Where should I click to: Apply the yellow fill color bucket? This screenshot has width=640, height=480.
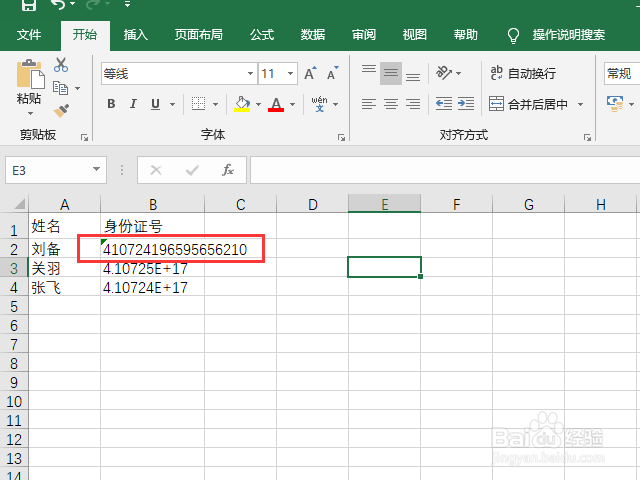pyautogui.click(x=242, y=104)
